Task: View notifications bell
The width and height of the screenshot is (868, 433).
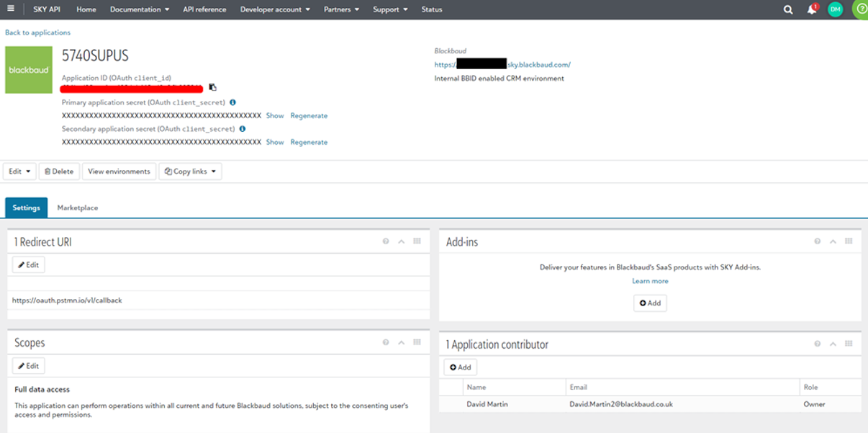Action: (811, 9)
